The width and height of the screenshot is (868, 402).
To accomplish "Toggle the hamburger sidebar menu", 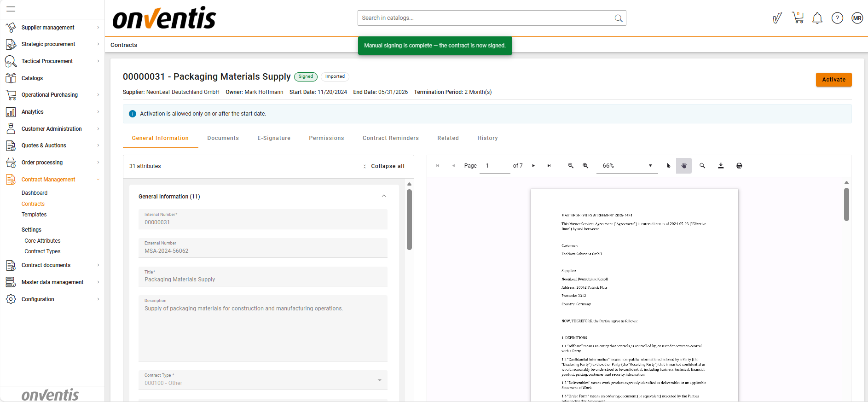I will [11, 9].
